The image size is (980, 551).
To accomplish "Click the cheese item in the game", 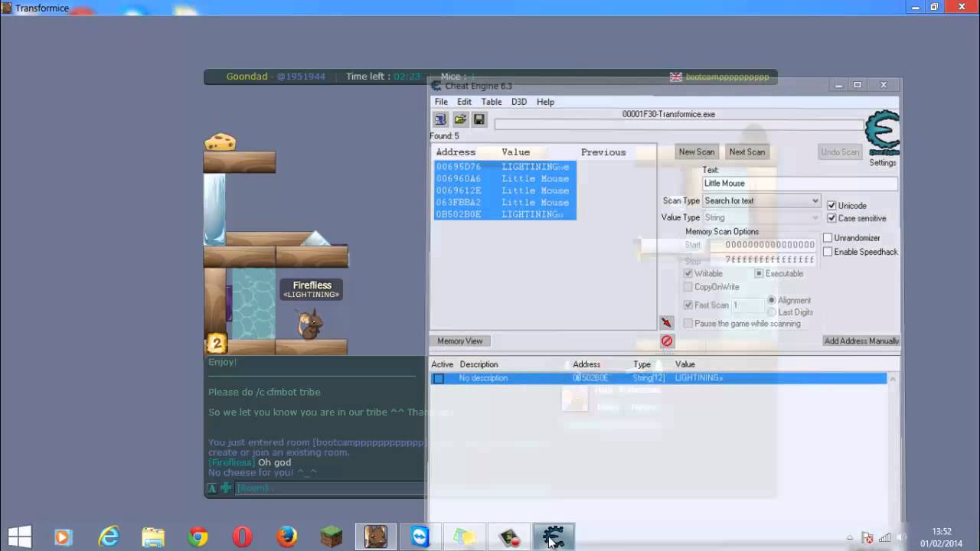I will (x=220, y=142).
